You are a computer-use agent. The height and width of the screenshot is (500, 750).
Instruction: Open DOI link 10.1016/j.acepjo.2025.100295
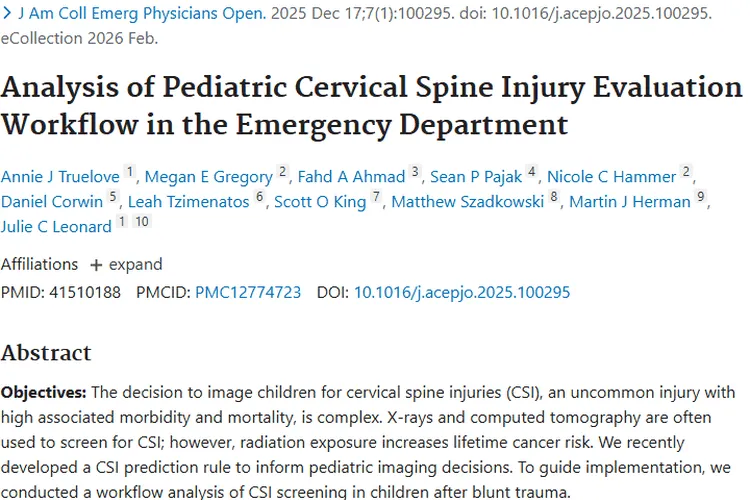pyautogui.click(x=462, y=293)
